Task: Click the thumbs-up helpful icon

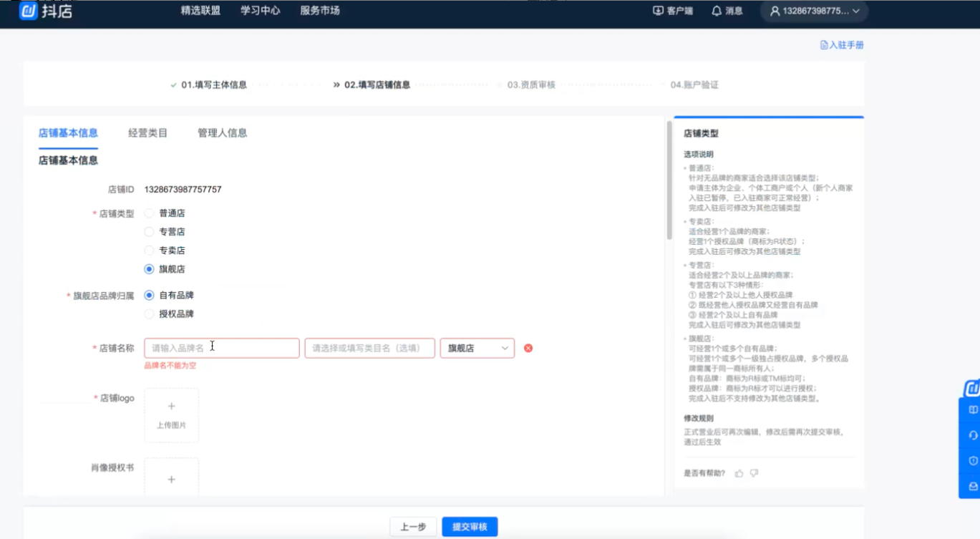Action: (x=739, y=473)
